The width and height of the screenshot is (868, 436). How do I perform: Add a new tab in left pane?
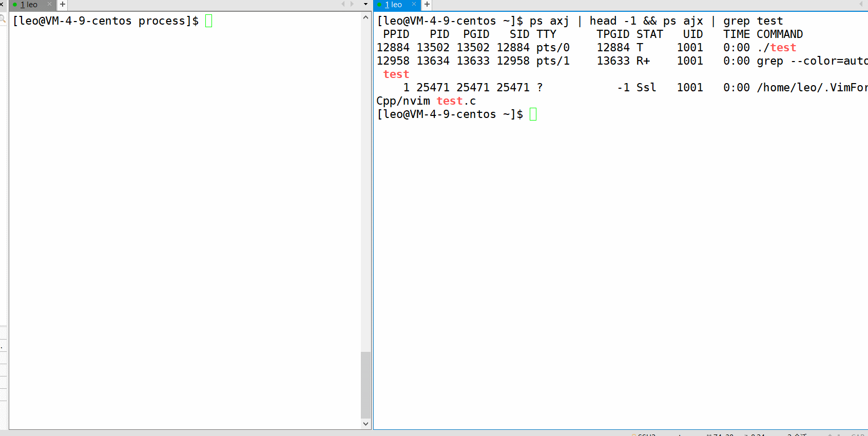click(63, 5)
